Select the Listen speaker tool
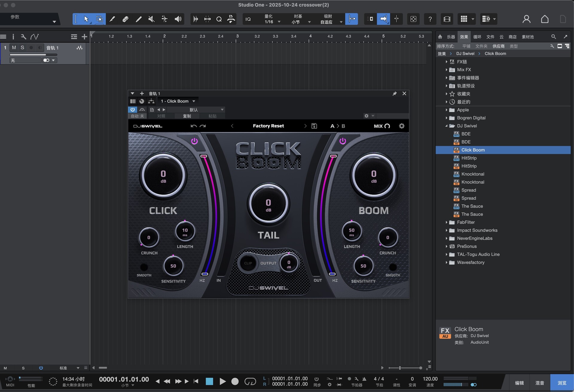 pyautogui.click(x=178, y=19)
